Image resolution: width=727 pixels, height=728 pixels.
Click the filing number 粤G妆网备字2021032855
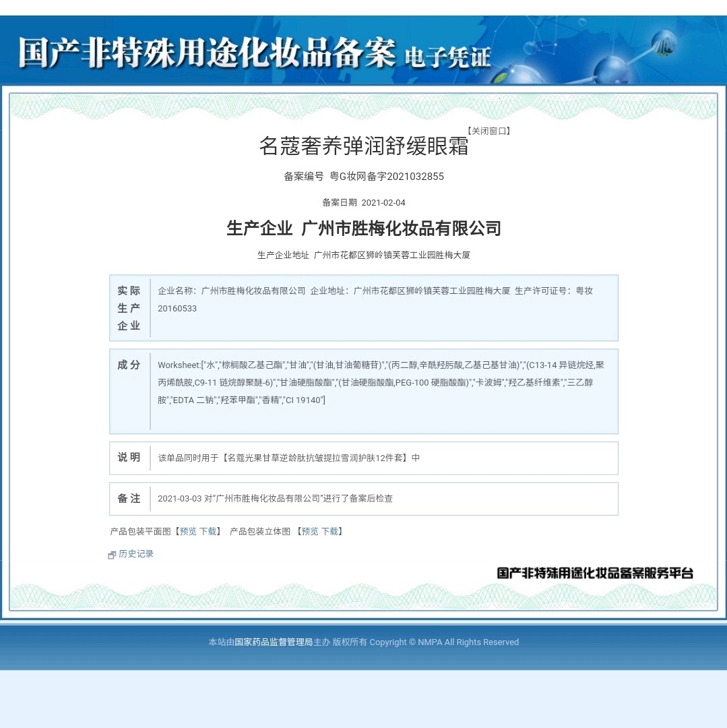(386, 177)
